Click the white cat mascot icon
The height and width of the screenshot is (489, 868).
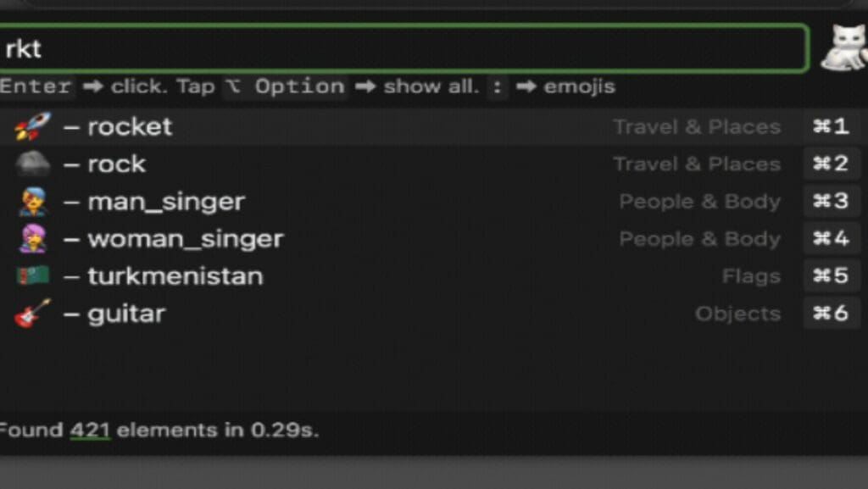[845, 47]
